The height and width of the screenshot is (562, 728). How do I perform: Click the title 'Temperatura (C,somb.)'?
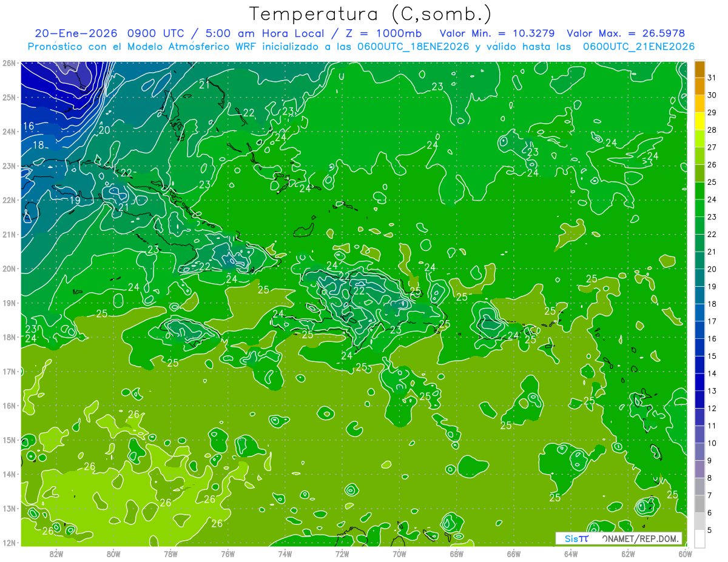click(x=371, y=14)
